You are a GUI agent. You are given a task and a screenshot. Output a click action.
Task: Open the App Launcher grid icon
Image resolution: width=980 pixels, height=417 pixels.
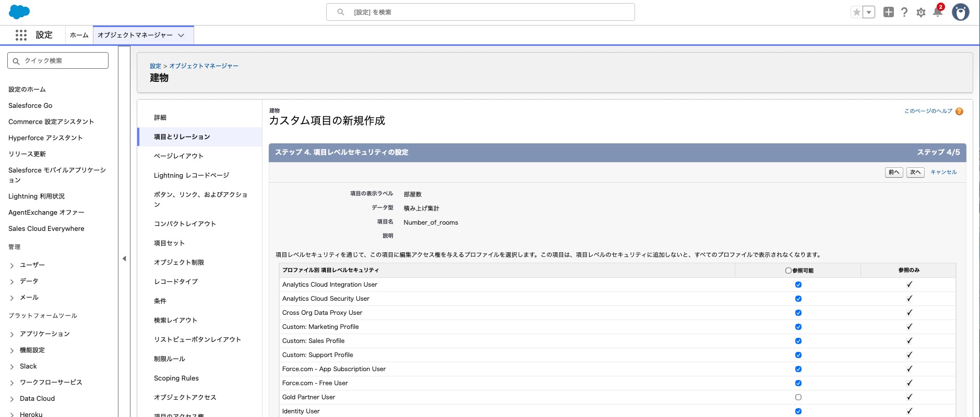click(x=21, y=35)
